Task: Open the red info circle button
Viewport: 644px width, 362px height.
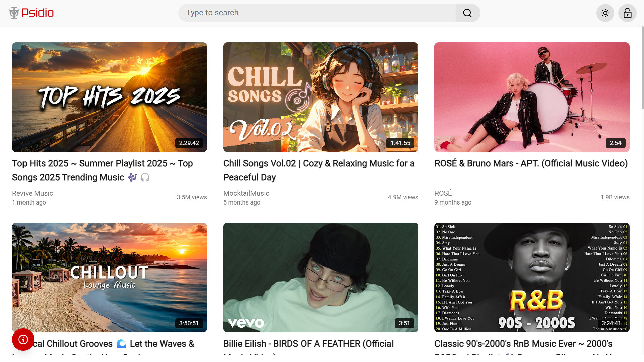Action: [x=23, y=340]
